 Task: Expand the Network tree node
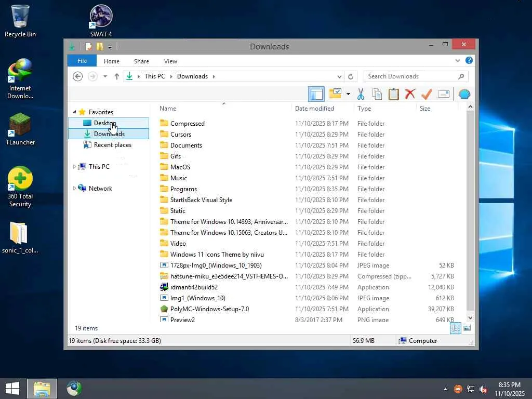coord(74,188)
